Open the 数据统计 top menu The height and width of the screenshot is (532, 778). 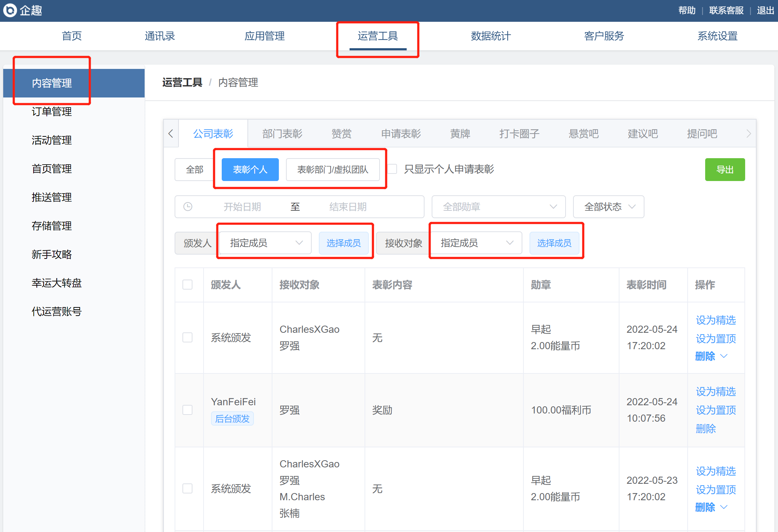tap(491, 36)
